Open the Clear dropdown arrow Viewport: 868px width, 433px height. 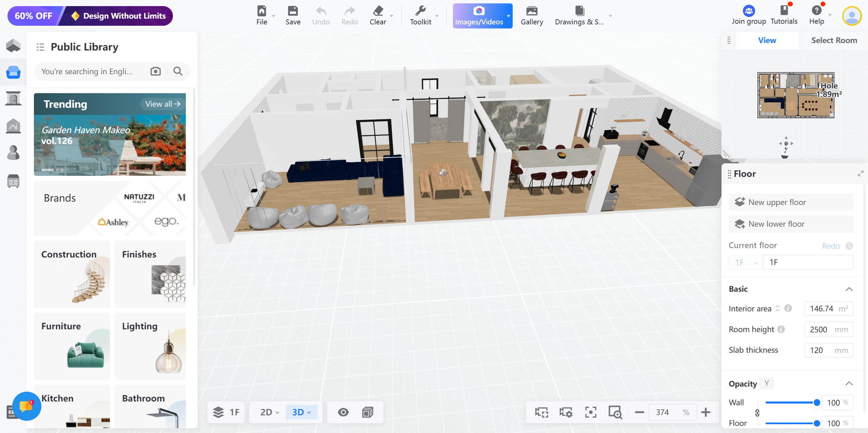click(x=392, y=16)
